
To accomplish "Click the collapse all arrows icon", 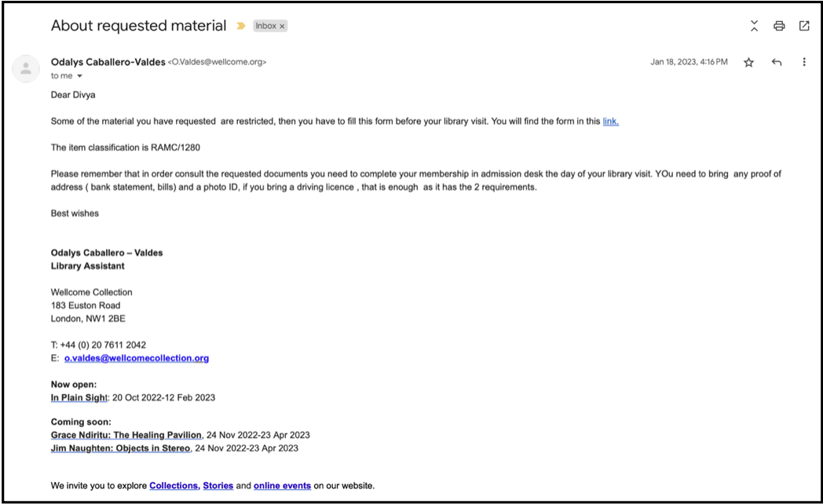I will pyautogui.click(x=754, y=26).
